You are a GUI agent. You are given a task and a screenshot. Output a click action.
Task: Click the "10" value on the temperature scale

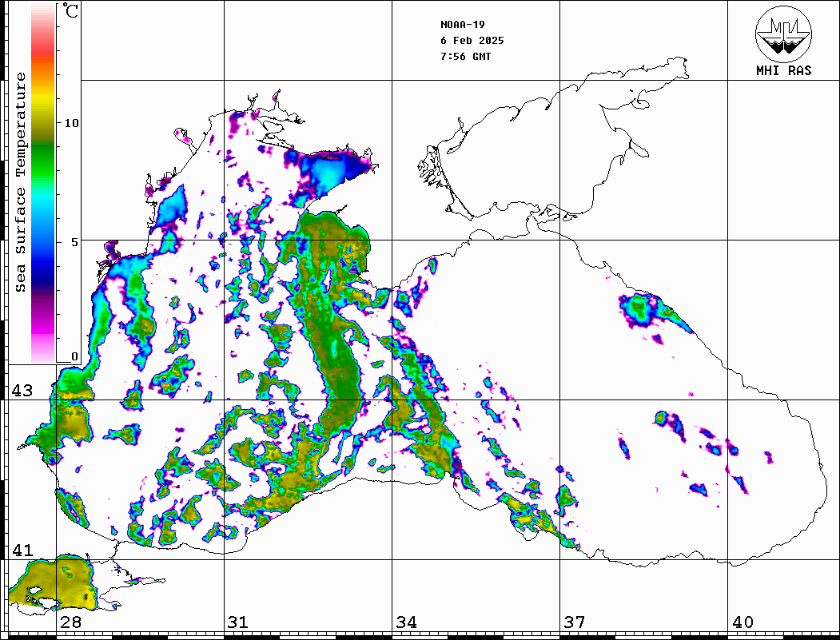pos(71,123)
